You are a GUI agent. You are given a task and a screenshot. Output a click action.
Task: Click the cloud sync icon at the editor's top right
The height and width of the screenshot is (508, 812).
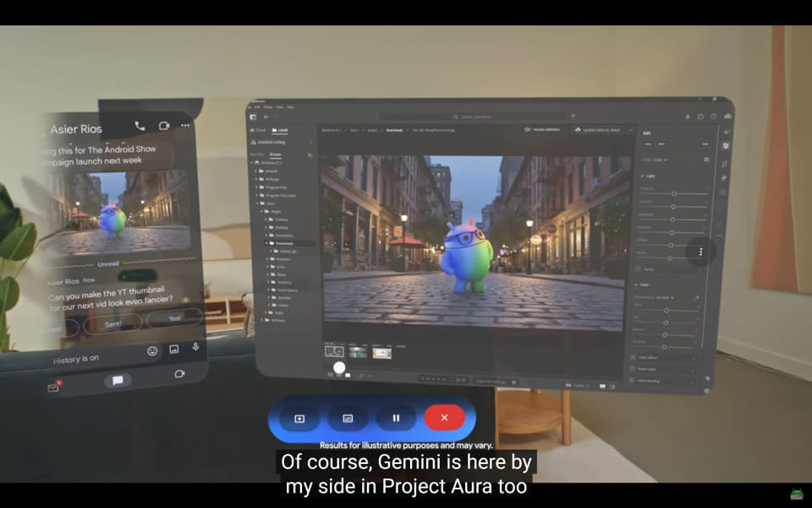727,116
